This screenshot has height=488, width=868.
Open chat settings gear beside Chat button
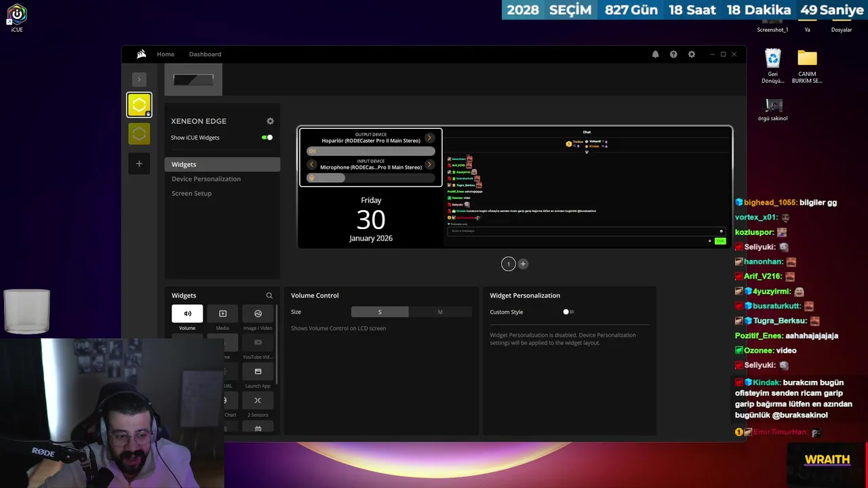pos(710,241)
